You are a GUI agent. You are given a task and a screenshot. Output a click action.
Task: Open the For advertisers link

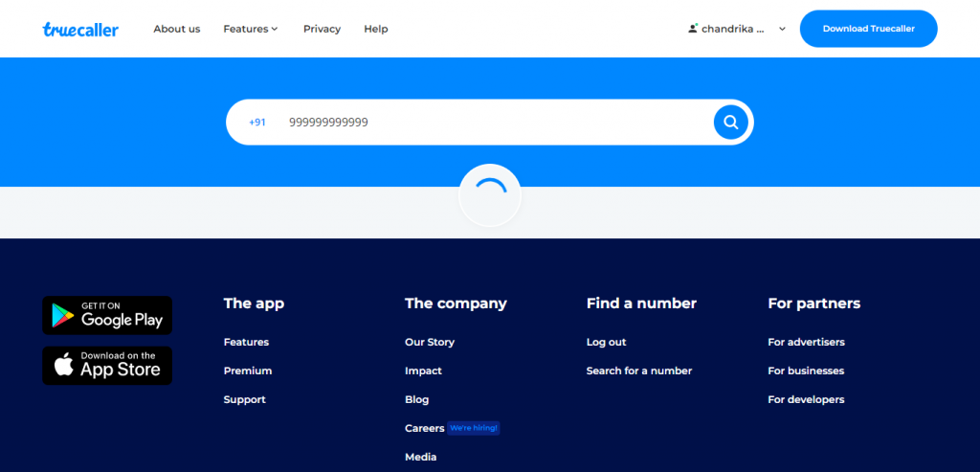click(806, 342)
